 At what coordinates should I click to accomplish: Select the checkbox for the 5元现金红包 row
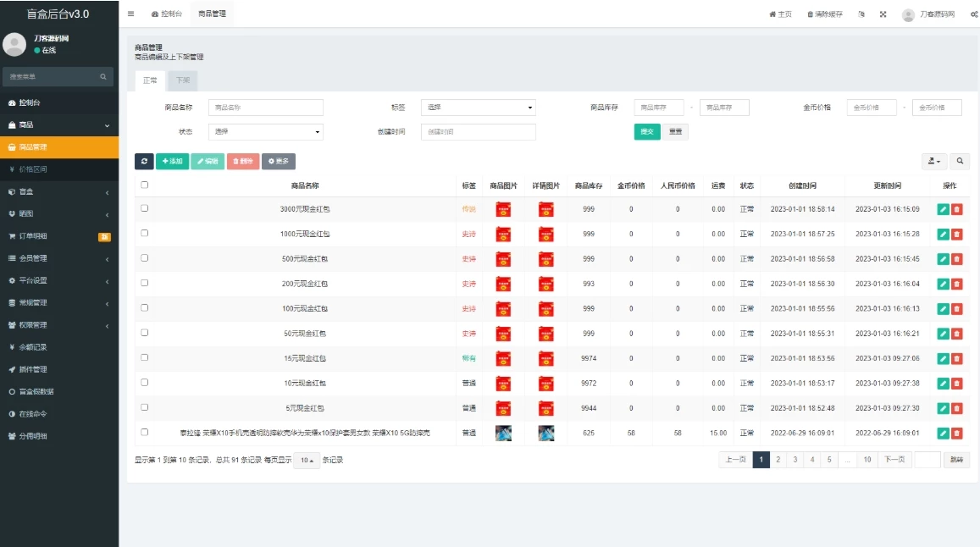tap(144, 407)
